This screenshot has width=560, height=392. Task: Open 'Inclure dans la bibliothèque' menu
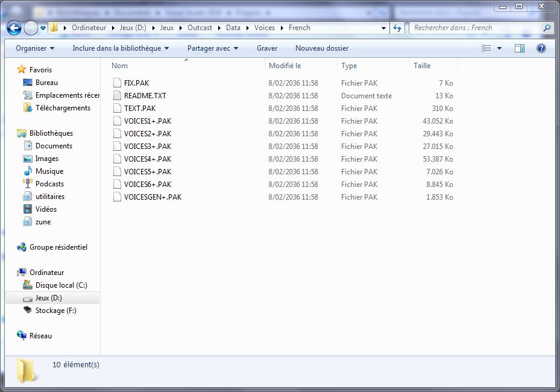121,48
